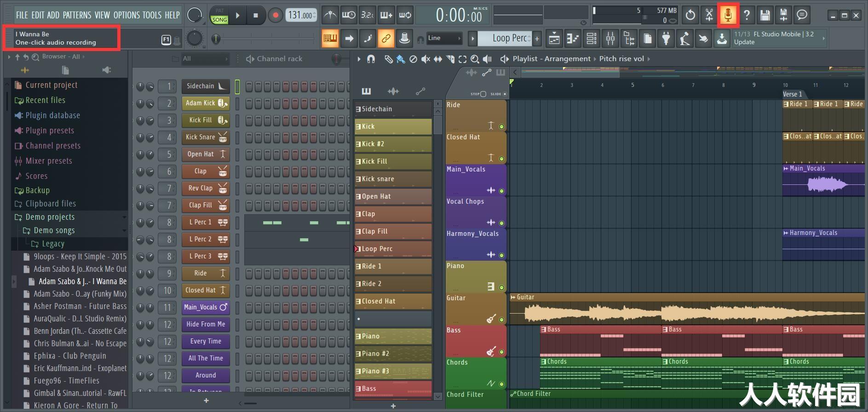Image resolution: width=868 pixels, height=412 pixels.
Task: Open the OPTIONS menu
Action: pos(126,15)
